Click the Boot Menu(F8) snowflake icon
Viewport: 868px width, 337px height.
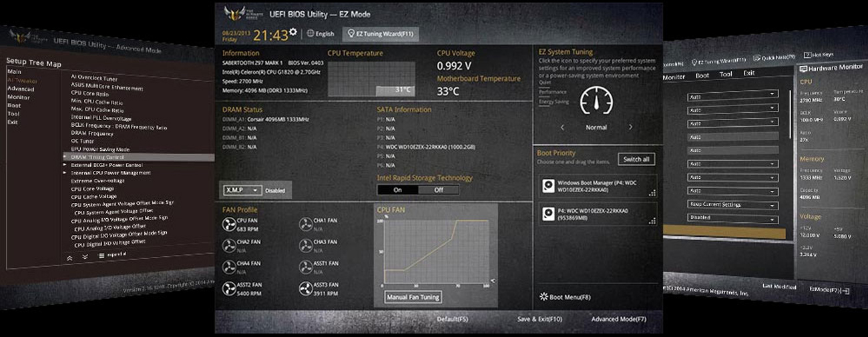544,297
